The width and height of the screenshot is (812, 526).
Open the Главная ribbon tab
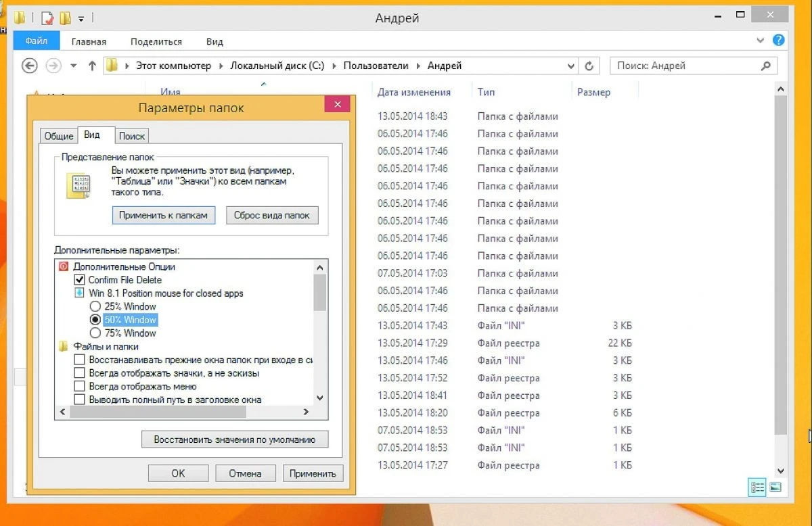pyautogui.click(x=89, y=41)
